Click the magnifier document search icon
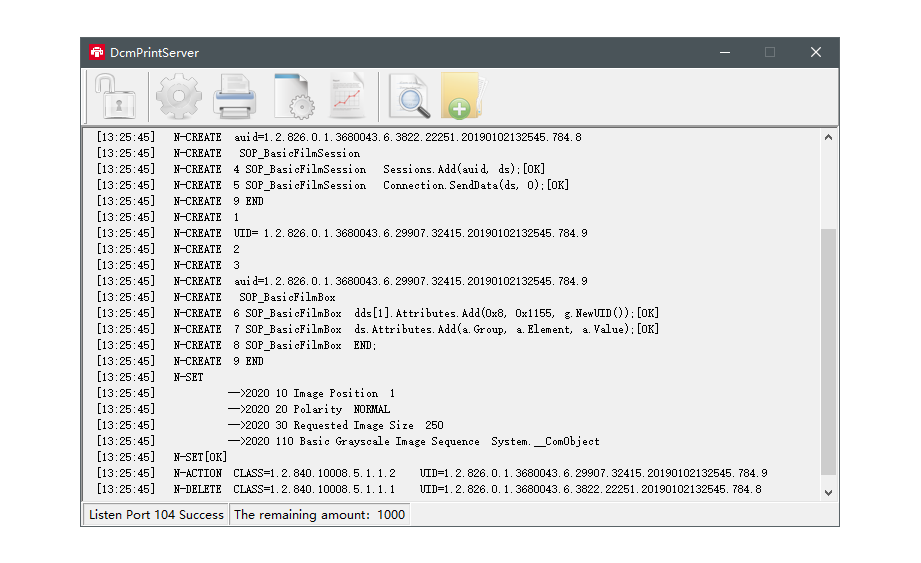The height and width of the screenshot is (563, 921). (x=409, y=96)
